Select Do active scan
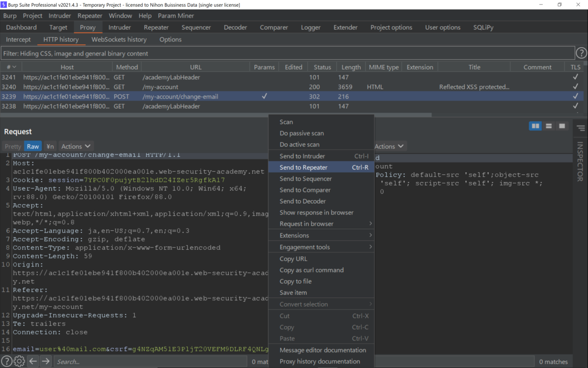The width and height of the screenshot is (588, 368). 321,144
